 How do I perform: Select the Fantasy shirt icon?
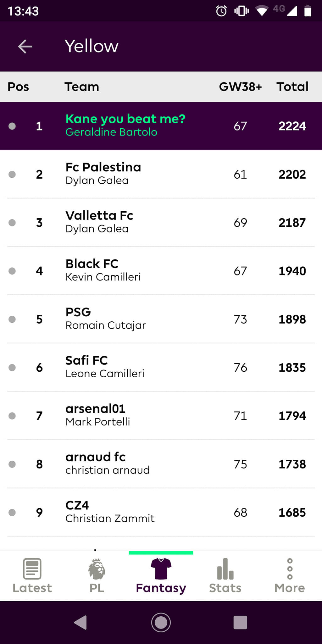pyautogui.click(x=161, y=569)
